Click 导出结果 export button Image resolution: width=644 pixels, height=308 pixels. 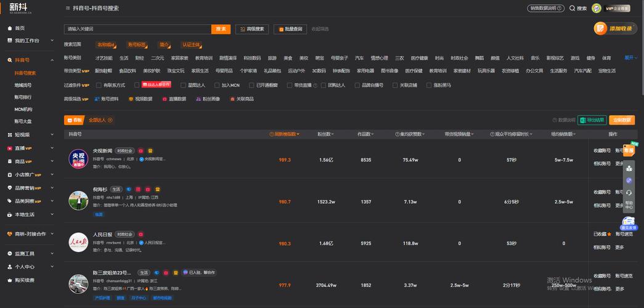click(592, 120)
